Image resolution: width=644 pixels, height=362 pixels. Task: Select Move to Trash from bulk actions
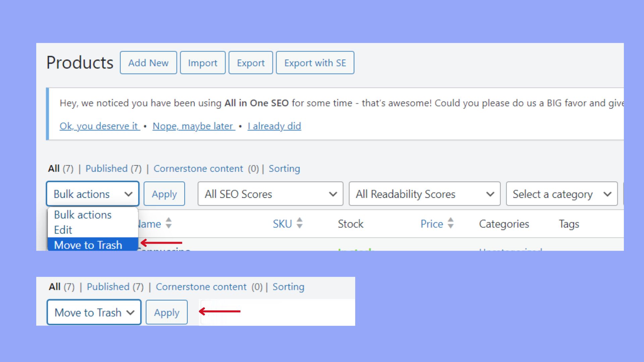coord(88,245)
